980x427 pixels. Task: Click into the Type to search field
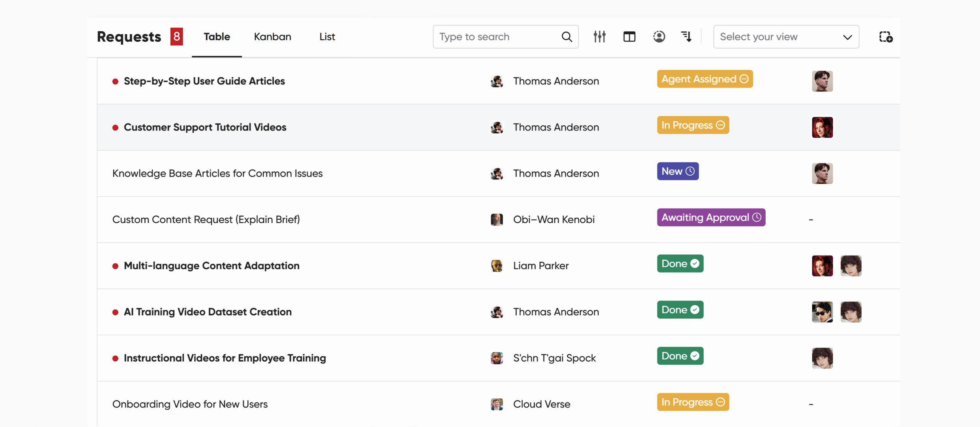(x=498, y=37)
